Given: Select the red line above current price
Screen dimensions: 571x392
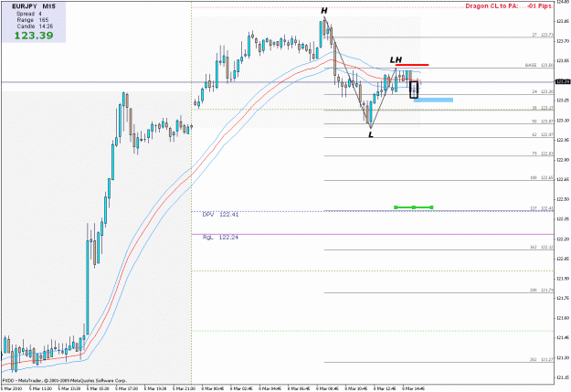Looking at the screenshot, I should click(412, 65).
